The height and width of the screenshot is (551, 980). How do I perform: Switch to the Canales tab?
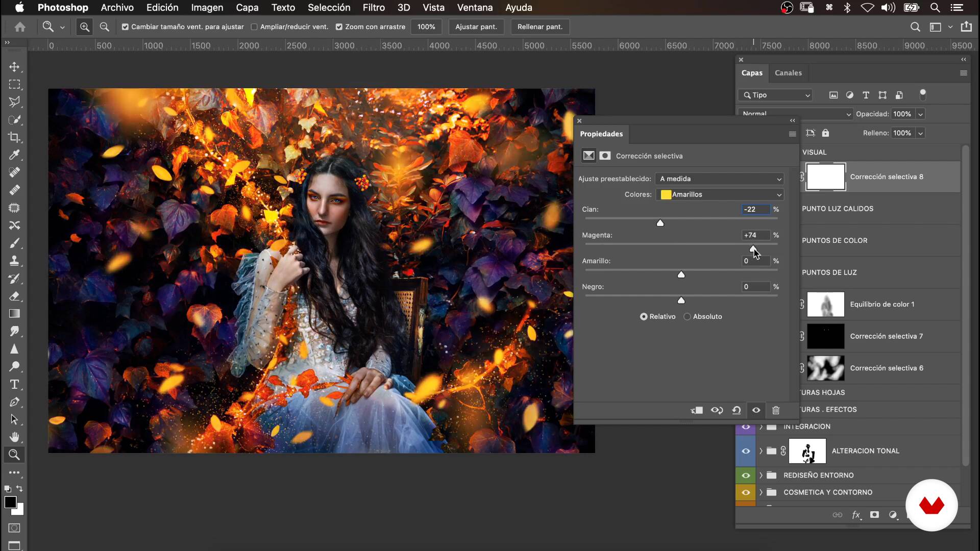pyautogui.click(x=788, y=73)
